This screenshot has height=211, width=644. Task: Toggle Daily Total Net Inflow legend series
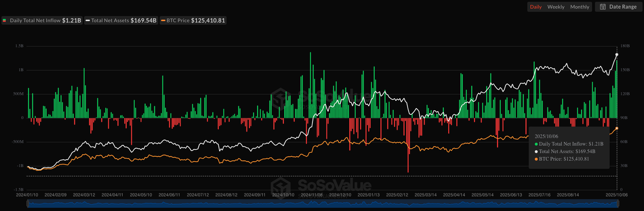pyautogui.click(x=42, y=21)
